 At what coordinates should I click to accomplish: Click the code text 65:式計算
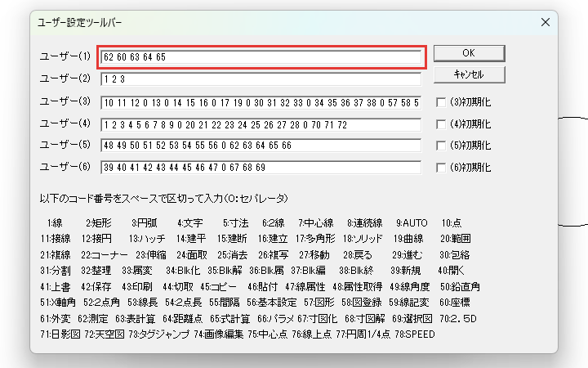pos(229,319)
